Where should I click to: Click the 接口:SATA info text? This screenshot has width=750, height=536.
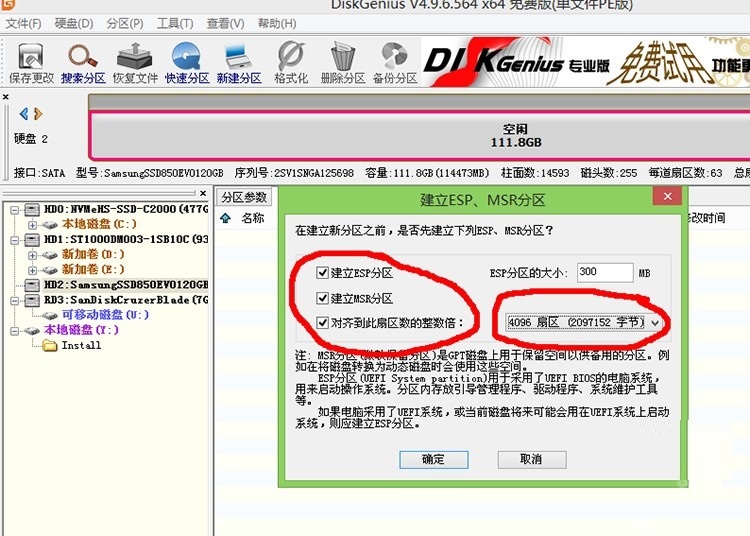pyautogui.click(x=39, y=173)
